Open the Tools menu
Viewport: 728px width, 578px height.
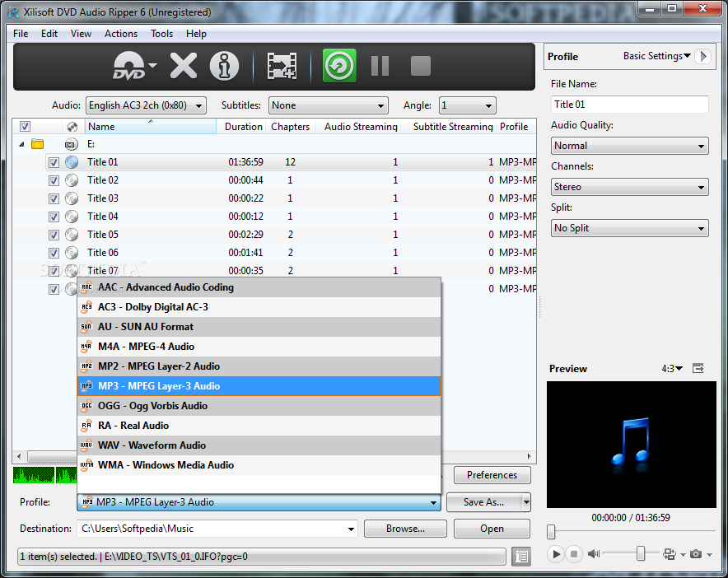(x=161, y=34)
